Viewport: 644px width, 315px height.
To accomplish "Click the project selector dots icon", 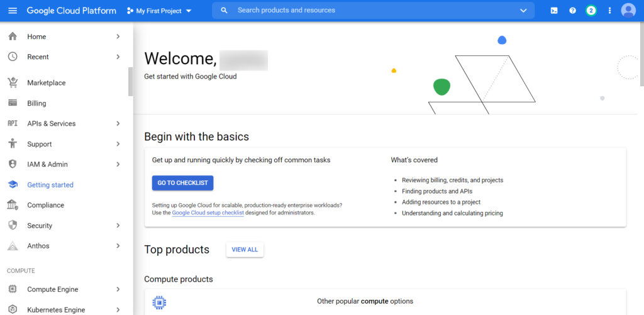I will pyautogui.click(x=130, y=11).
